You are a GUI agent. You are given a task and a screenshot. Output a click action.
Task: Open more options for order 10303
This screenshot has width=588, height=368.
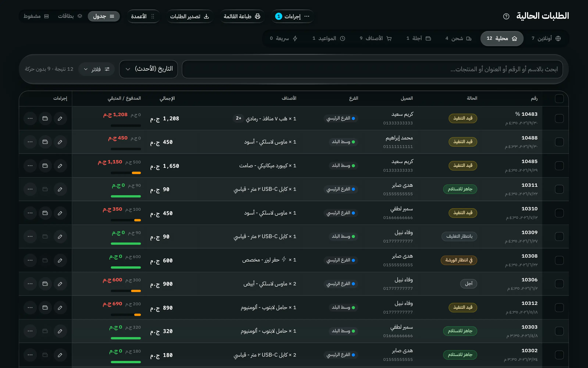click(x=30, y=331)
